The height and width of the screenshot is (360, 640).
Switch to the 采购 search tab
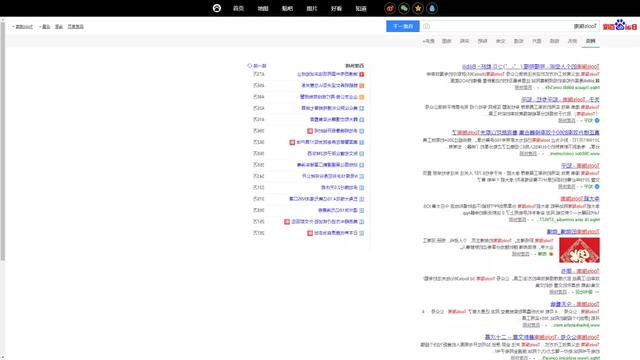(x=464, y=41)
